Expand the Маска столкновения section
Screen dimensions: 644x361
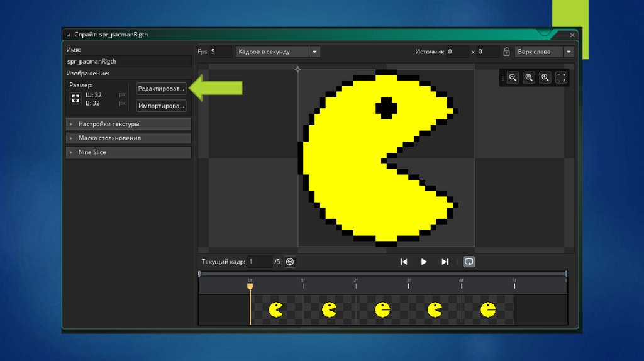tap(128, 138)
